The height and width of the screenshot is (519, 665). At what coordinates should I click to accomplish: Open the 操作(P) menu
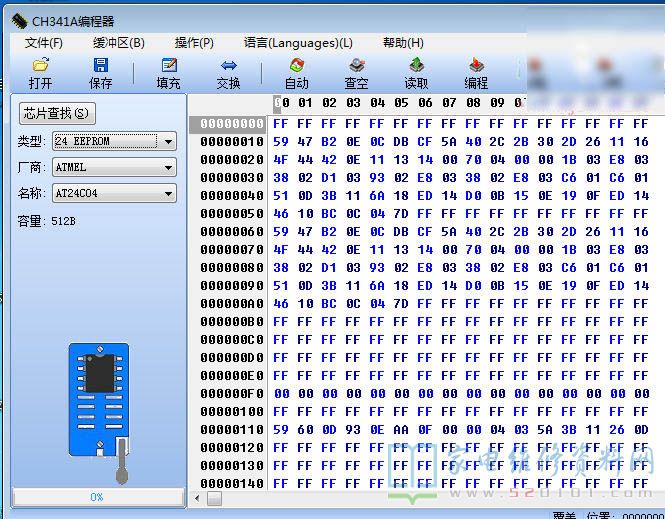[x=194, y=43]
